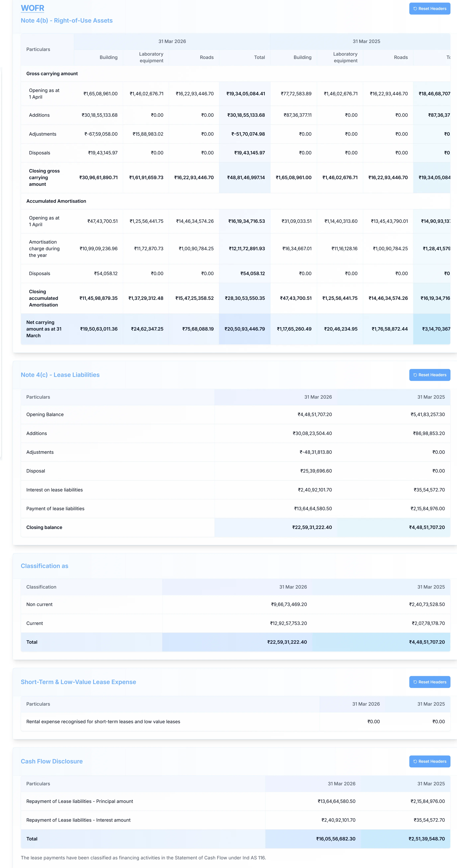Select the Repayment of Lease liabilities - Principal amount row label

click(79, 801)
